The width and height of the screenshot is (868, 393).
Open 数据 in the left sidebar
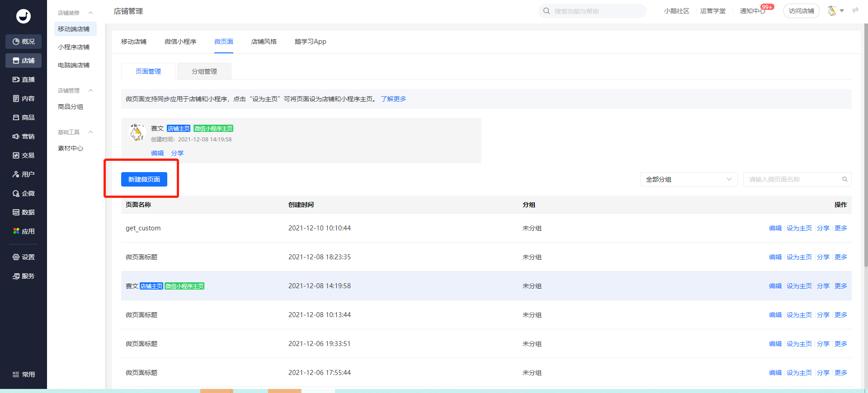(x=24, y=212)
